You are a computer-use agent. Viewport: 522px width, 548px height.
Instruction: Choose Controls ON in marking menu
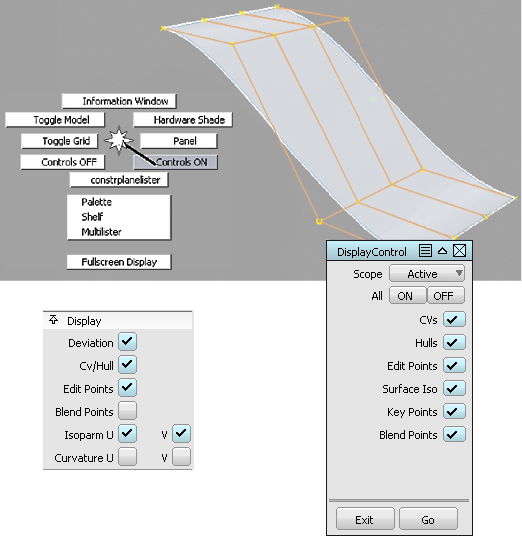click(x=176, y=162)
